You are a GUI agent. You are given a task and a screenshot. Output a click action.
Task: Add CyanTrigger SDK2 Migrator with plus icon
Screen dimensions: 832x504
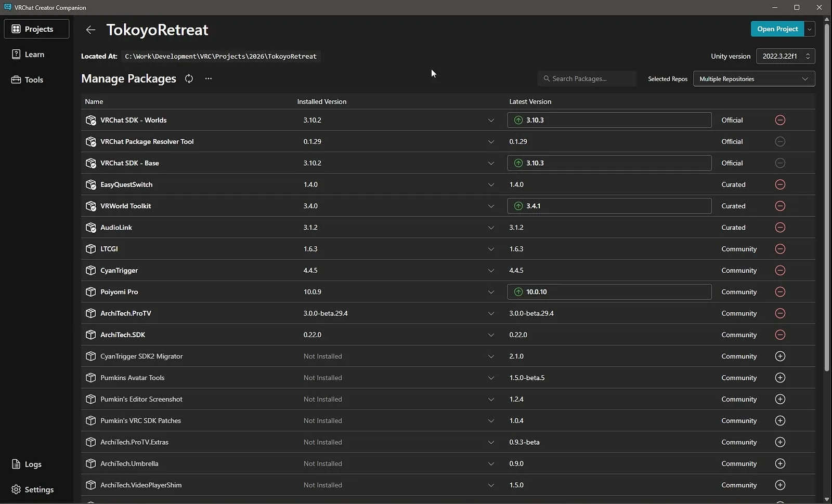pos(780,356)
